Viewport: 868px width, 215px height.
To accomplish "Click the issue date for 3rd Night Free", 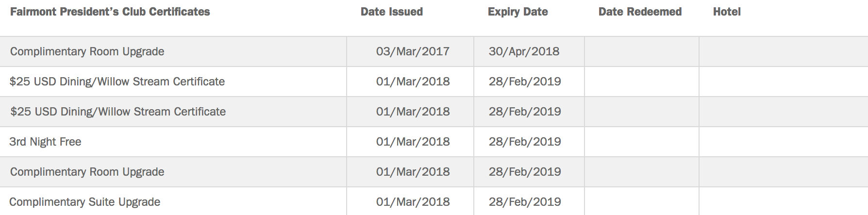I will coord(413,142).
